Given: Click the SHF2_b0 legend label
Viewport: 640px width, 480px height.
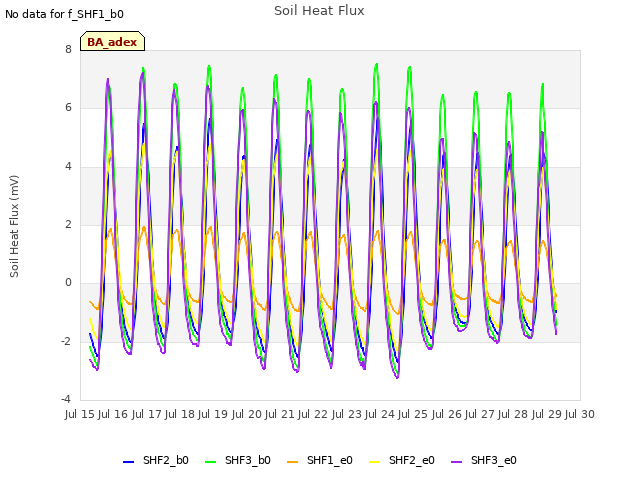Looking at the screenshot, I should (x=166, y=460).
